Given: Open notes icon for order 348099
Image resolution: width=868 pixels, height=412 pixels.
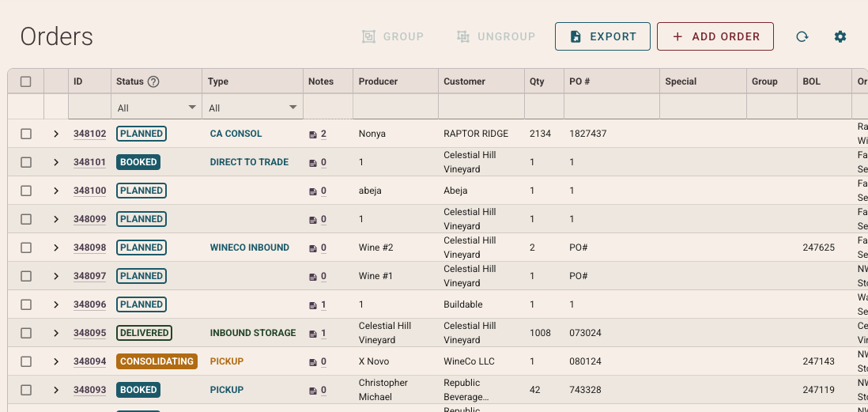Looking at the screenshot, I should point(313,219).
